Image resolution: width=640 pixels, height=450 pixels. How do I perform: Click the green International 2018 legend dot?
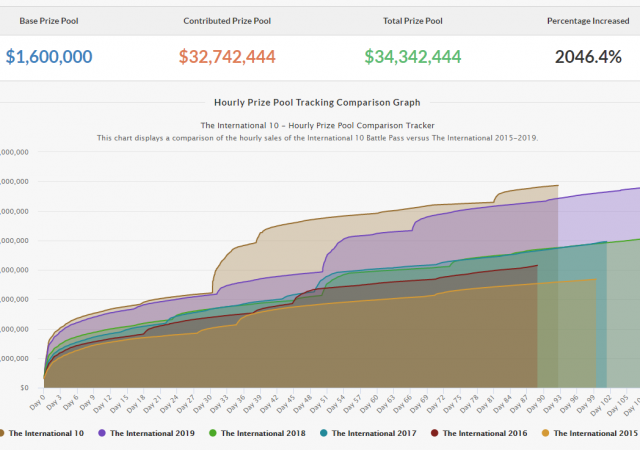[212, 433]
